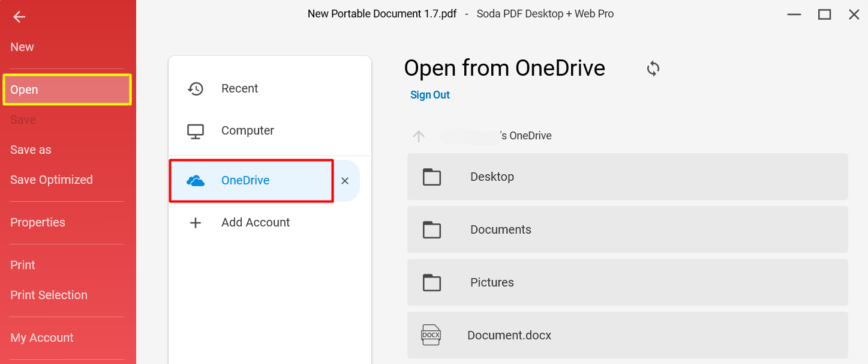The image size is (868, 364).
Task: Click the DOCX file icon beside Document.docx
Action: tap(431, 335)
